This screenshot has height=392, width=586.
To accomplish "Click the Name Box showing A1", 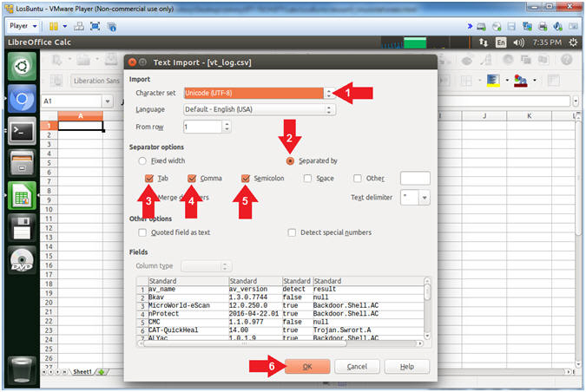I will (x=72, y=101).
